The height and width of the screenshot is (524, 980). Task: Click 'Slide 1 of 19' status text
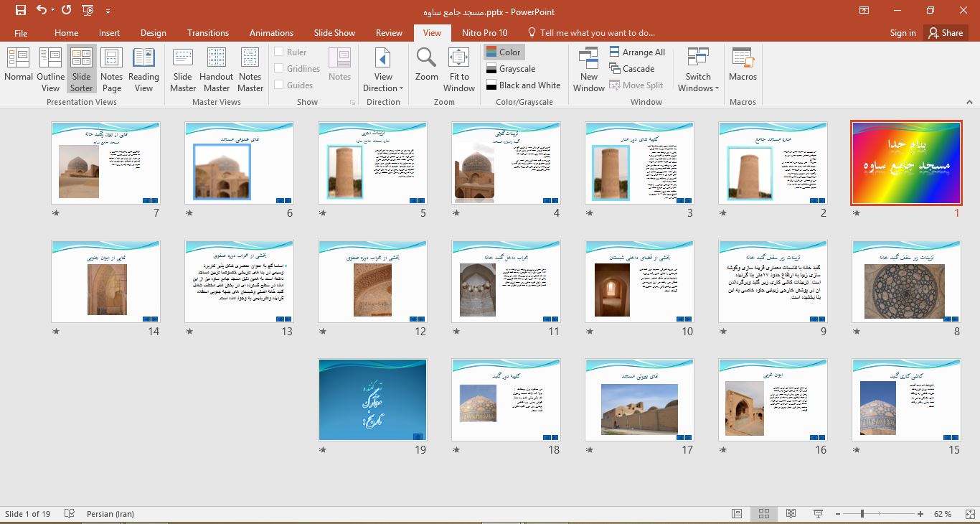point(28,514)
